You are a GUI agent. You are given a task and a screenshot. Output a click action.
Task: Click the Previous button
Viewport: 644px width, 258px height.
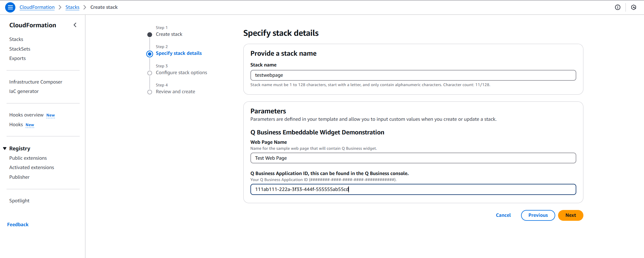pyautogui.click(x=538, y=215)
